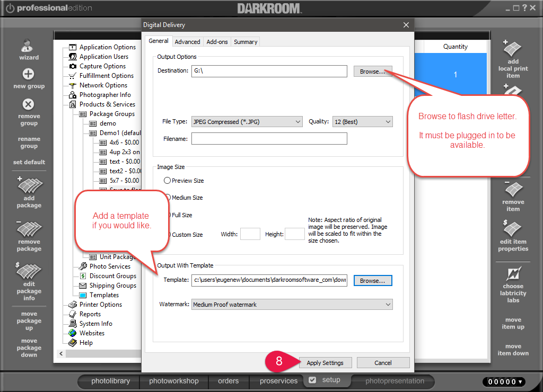The width and height of the screenshot is (543, 392).
Task: Select the Help tree item
Action: point(86,343)
